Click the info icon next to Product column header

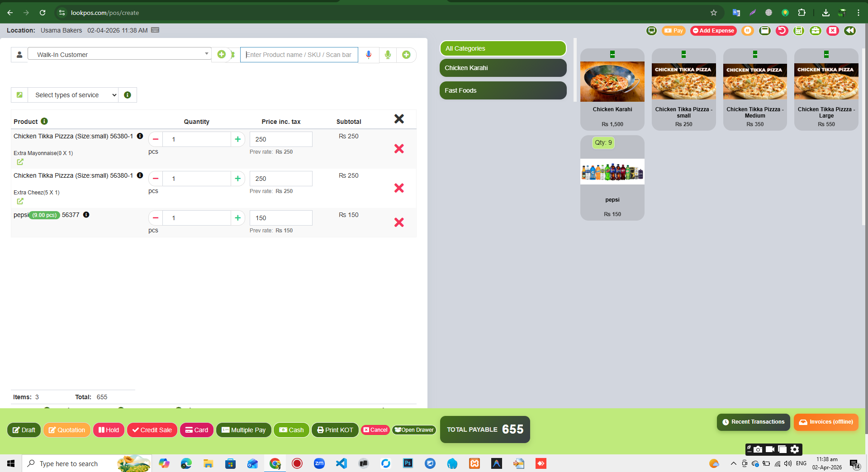click(x=44, y=121)
